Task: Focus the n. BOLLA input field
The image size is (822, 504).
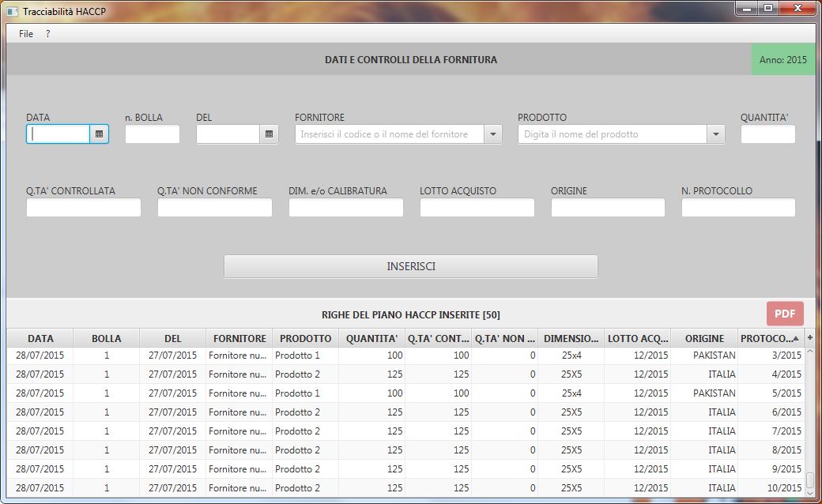Action: coord(152,134)
